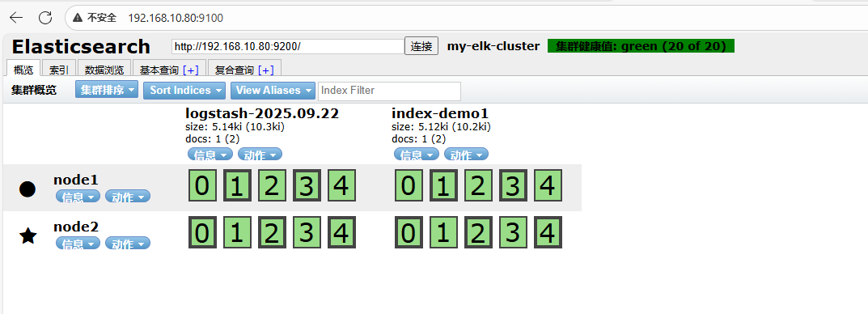
Task: Click the browser back arrow
Action: click(16, 18)
